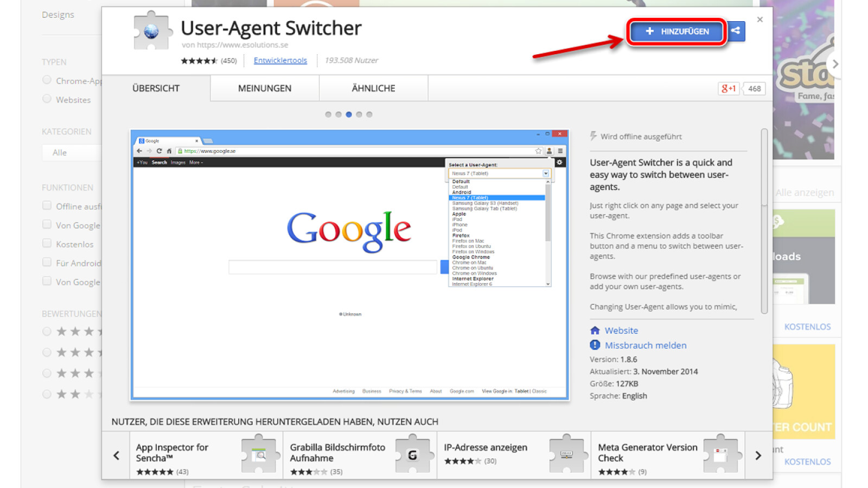The width and height of the screenshot is (868, 488).
Task: Toggle the last Von Google checkbox under Funktionen
Action: (x=47, y=281)
